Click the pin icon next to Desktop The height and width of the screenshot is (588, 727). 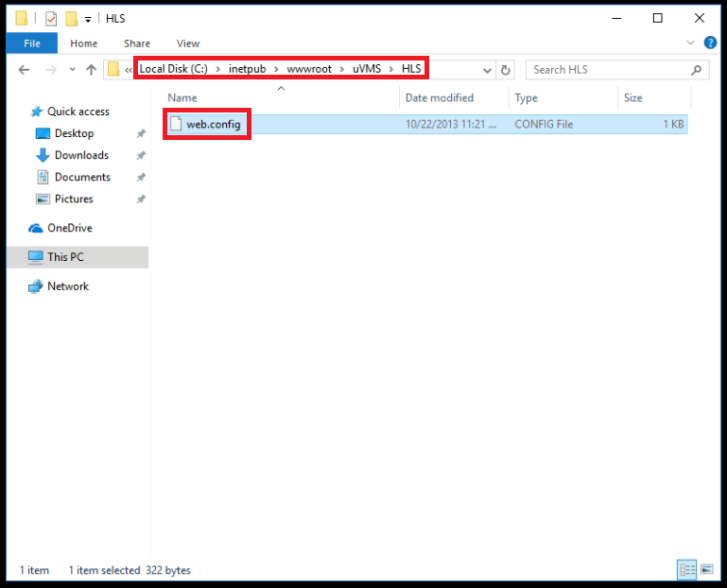coord(141,133)
